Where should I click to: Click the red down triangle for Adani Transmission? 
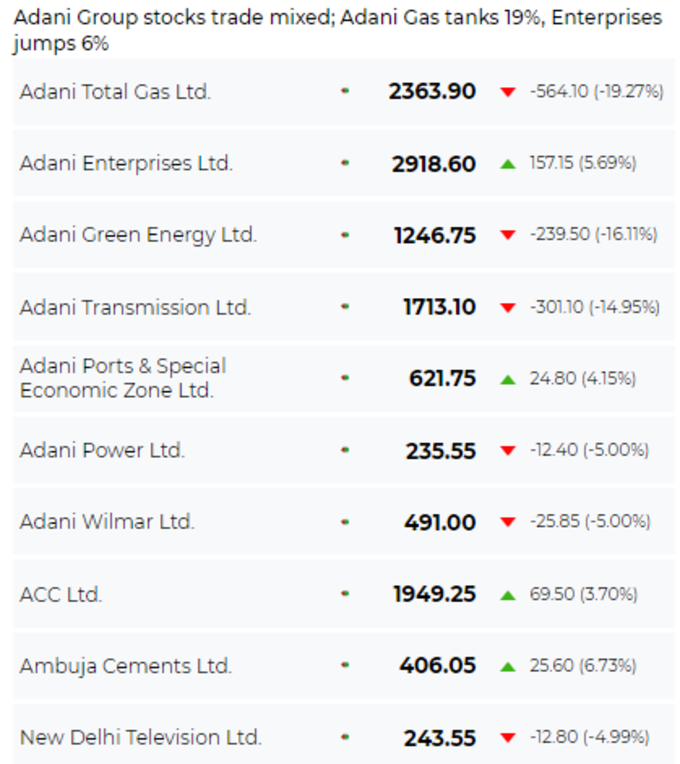[x=508, y=307]
